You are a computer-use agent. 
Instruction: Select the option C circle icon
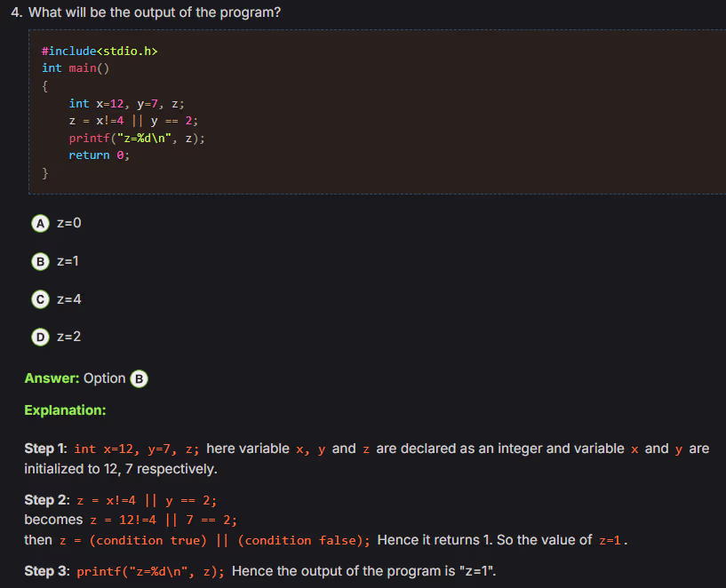(40, 299)
